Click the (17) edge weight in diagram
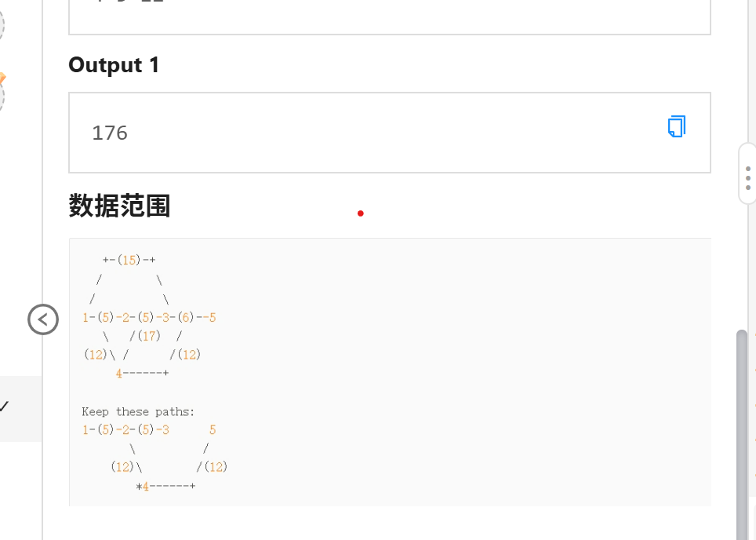 coord(148,336)
